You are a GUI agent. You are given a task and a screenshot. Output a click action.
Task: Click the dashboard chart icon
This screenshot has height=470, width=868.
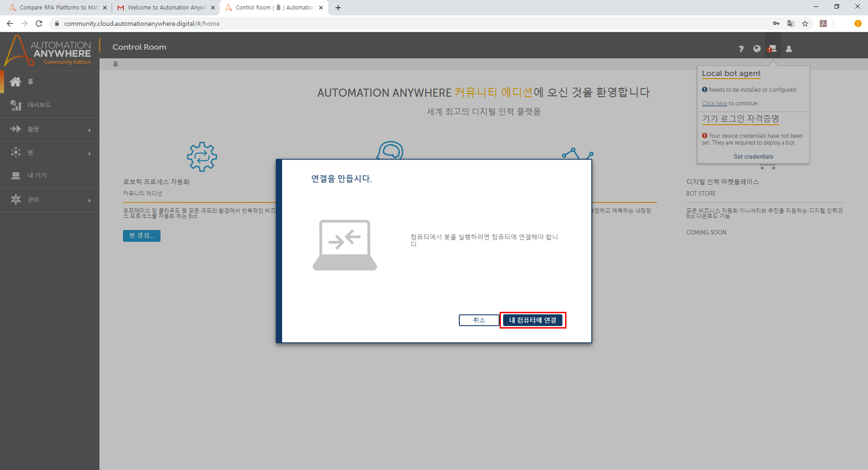[16, 105]
